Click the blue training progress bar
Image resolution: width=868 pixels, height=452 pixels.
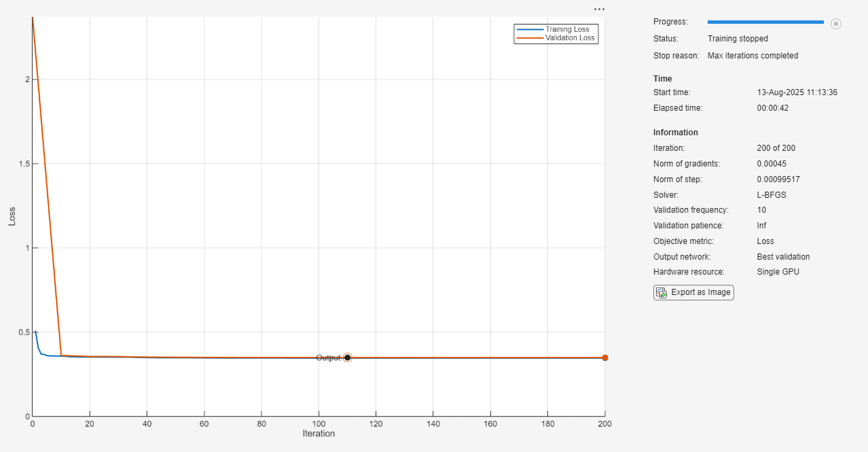(765, 22)
